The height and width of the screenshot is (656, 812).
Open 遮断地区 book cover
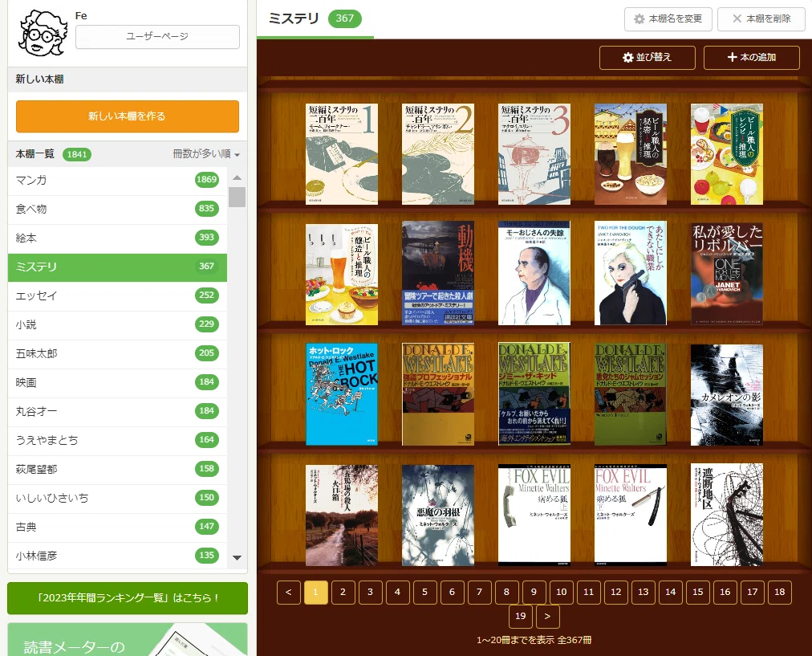727,515
